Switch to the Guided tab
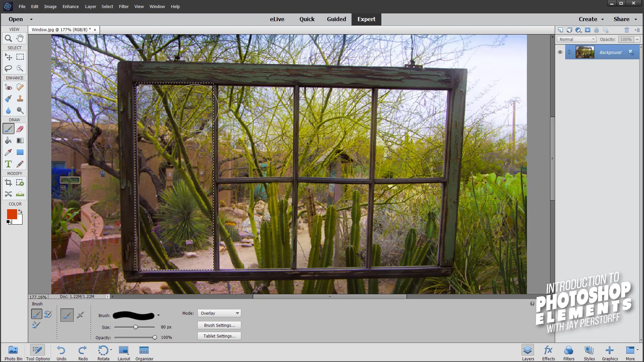644x362 pixels. [x=336, y=19]
